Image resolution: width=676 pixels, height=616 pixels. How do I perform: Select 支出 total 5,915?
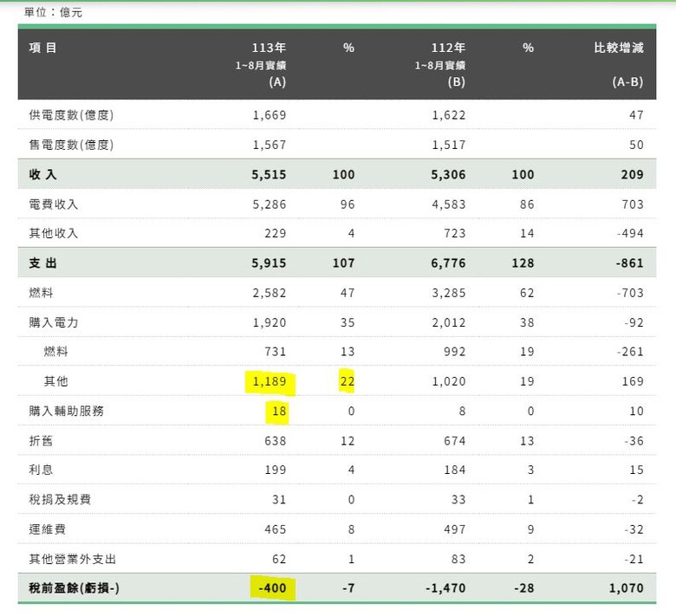(x=269, y=263)
